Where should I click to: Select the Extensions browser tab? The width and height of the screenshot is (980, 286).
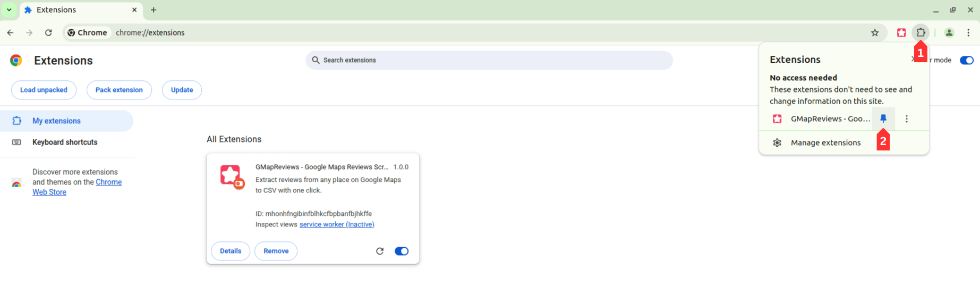[80, 10]
